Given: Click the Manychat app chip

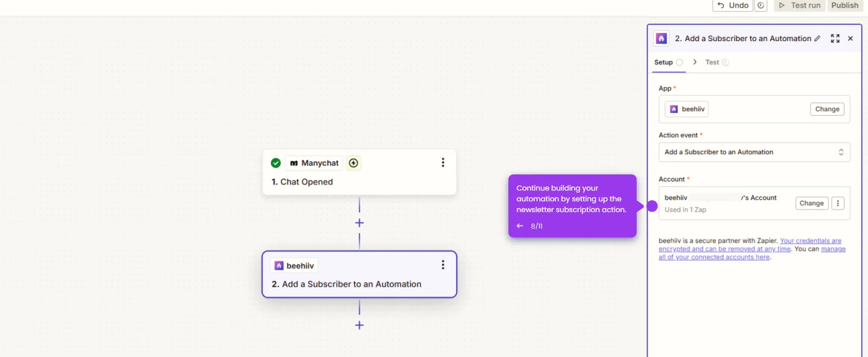Looking at the screenshot, I should click(x=314, y=163).
